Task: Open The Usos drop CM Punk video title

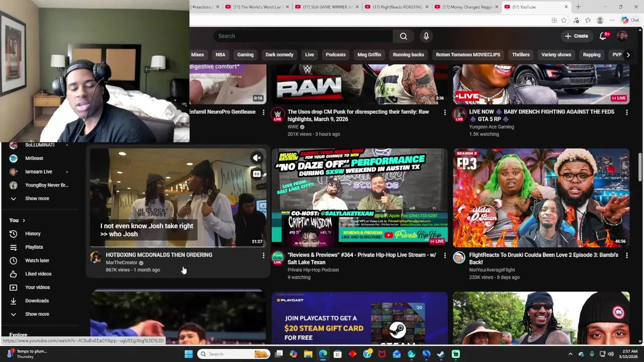Action: tap(358, 116)
